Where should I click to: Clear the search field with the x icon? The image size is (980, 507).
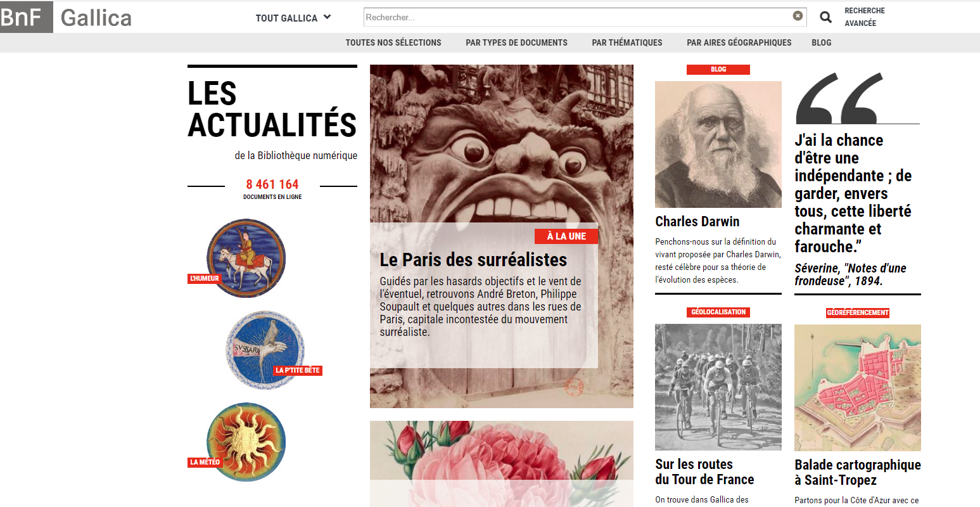click(x=798, y=16)
